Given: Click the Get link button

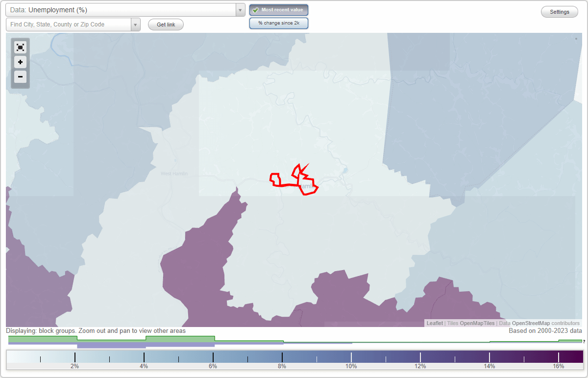Looking at the screenshot, I should tap(166, 25).
